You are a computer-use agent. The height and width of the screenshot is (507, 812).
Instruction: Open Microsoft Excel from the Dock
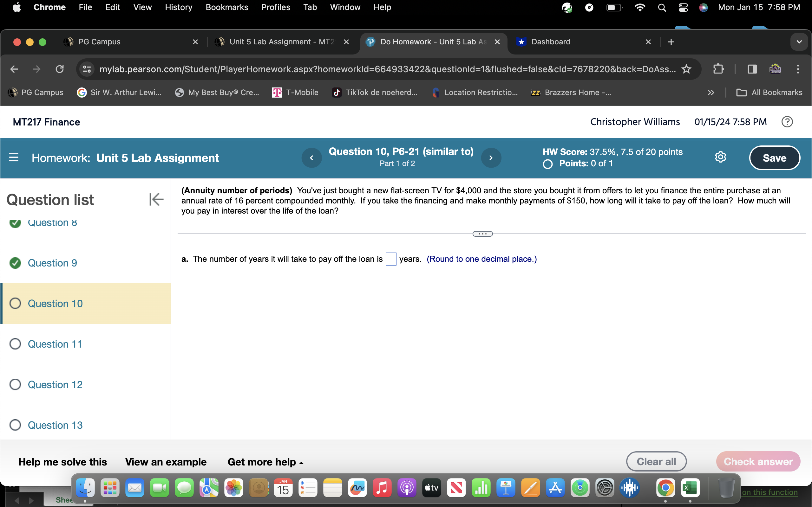690,488
